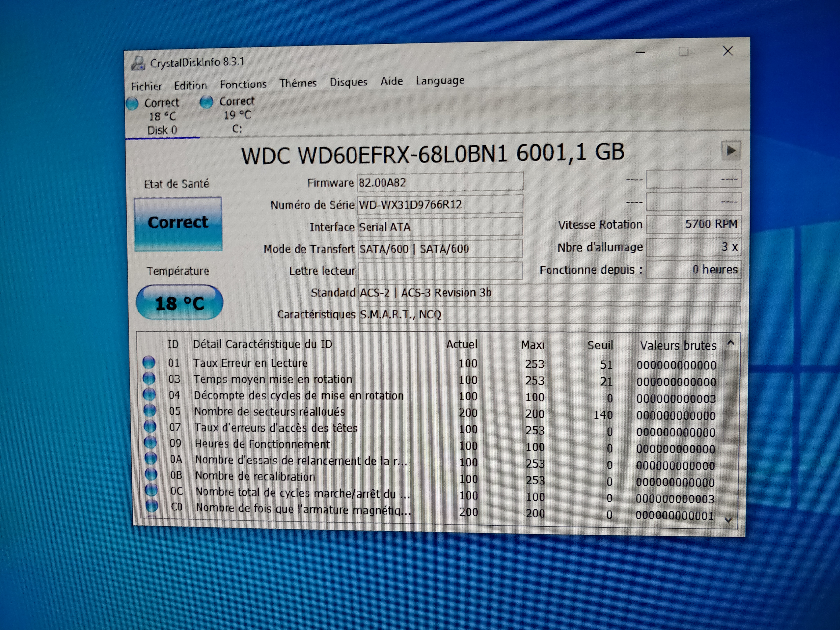Click the C: drive blue status orb
Screen dimensions: 840x630
[x=207, y=102]
